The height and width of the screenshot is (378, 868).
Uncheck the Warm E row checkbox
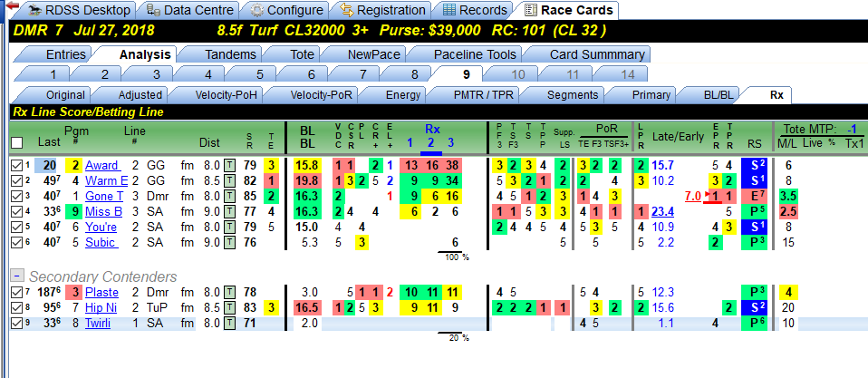click(17, 180)
